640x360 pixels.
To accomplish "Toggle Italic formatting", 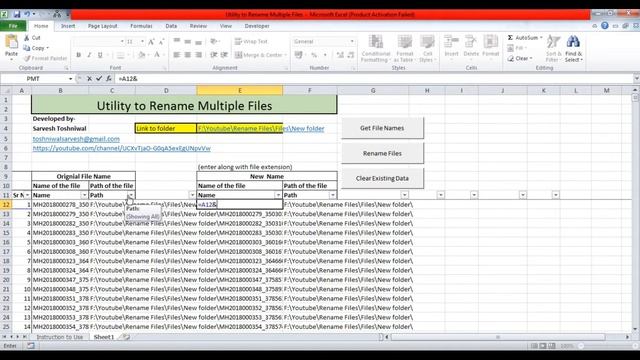I will [x=89, y=55].
